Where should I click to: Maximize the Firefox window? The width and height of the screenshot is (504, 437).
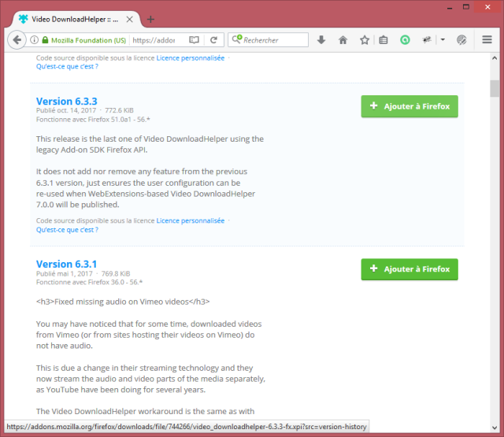(466, 7)
